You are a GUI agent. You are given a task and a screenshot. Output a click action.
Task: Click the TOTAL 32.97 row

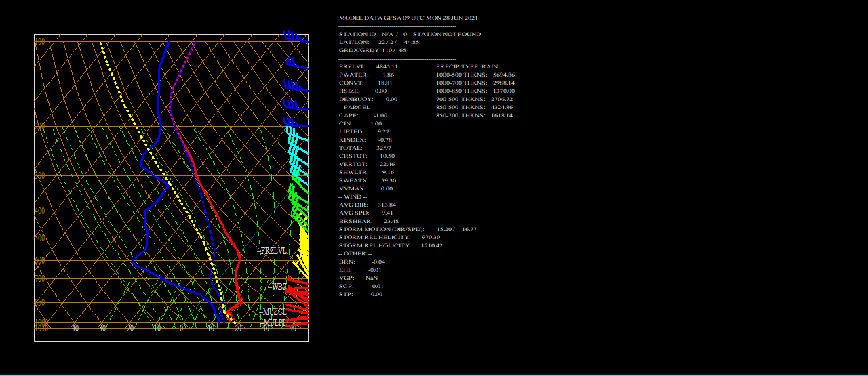click(365, 148)
